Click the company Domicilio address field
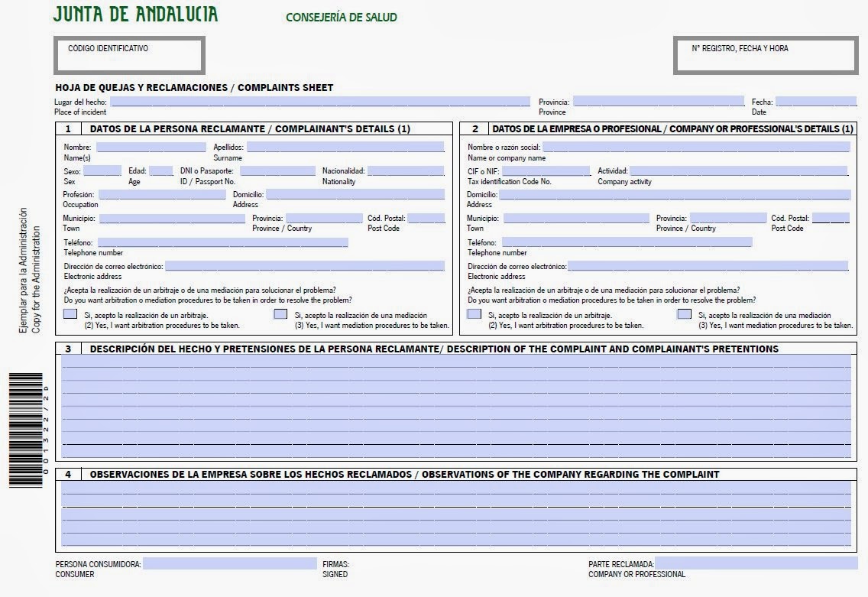The width and height of the screenshot is (868, 597). coord(675,194)
